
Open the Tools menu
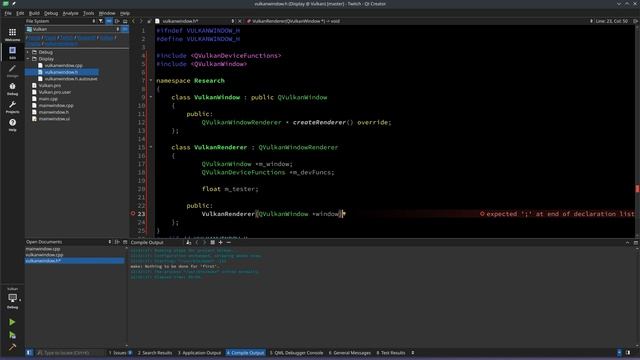point(89,13)
